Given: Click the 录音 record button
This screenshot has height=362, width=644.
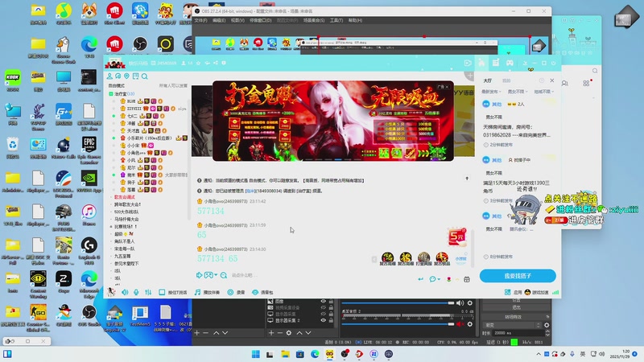Looking at the screenshot, I should point(236,292).
